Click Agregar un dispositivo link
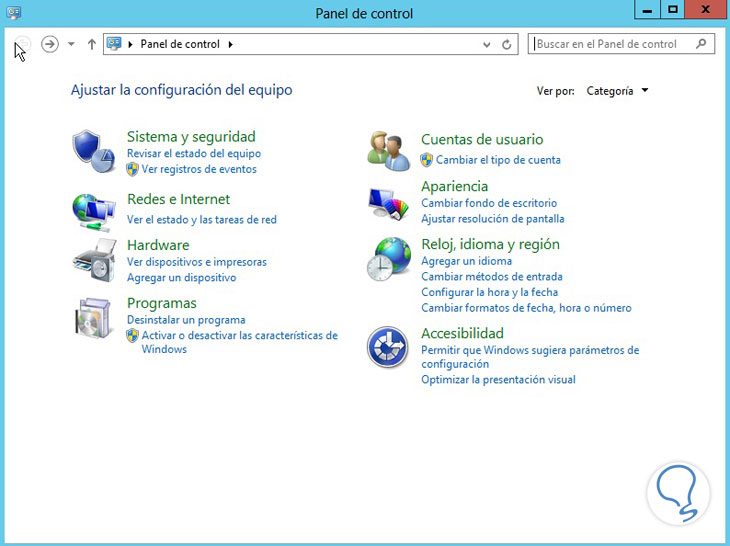Viewport: 730px width, 546px height. click(x=182, y=277)
